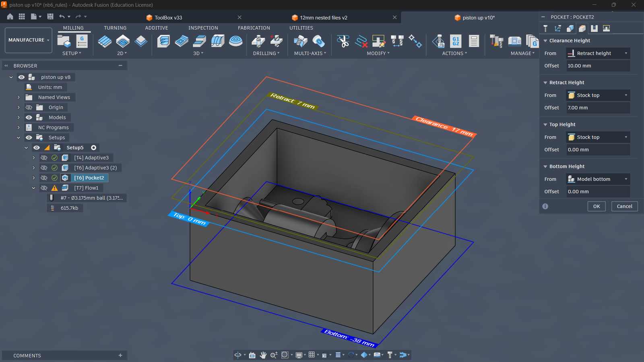Save the document with the floppy disk icon
This screenshot has height=362, width=644.
[50, 17]
